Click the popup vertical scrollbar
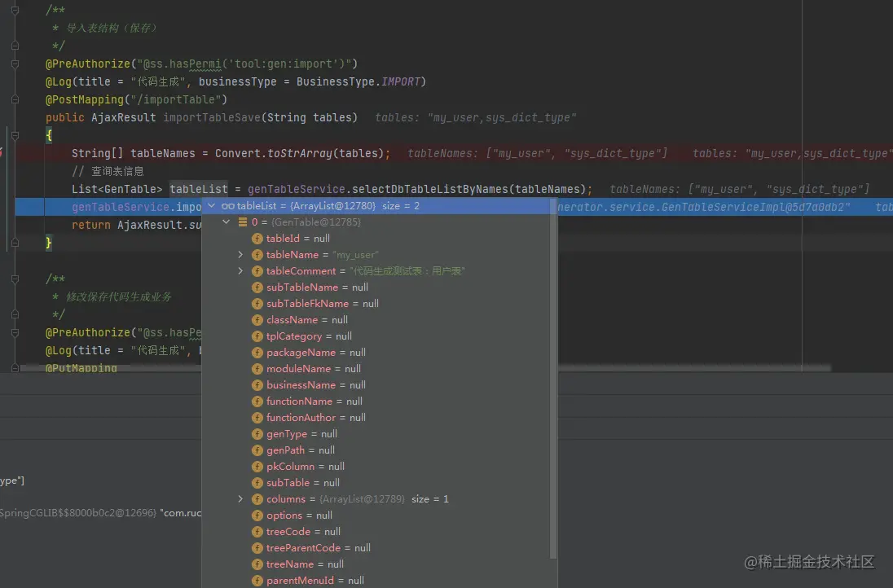The width and height of the screenshot is (893, 588). [553, 379]
